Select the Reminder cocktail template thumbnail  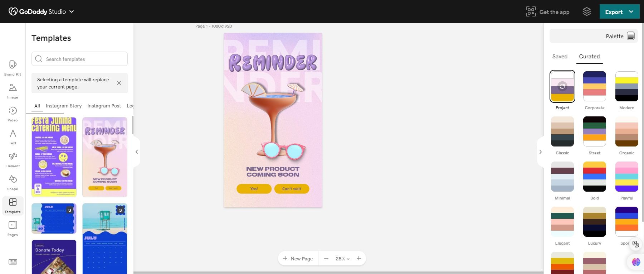(x=105, y=157)
